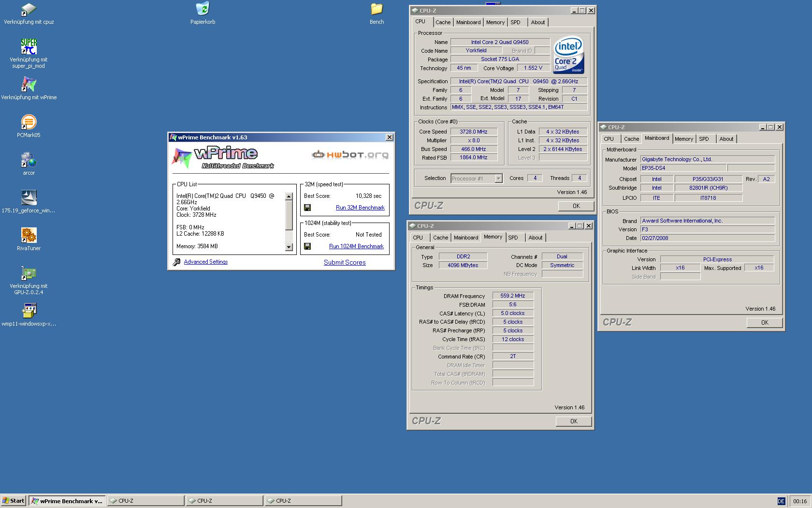Run the 1024M Benchmark
812x508 pixels.
click(x=356, y=246)
